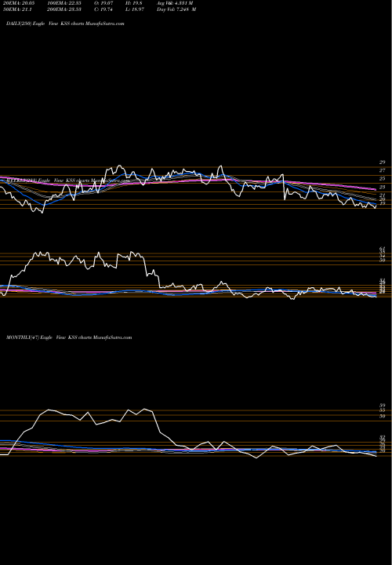Click the 50EMA: 21.1 value
This screenshot has height=565, width=392.
pos(16,9)
